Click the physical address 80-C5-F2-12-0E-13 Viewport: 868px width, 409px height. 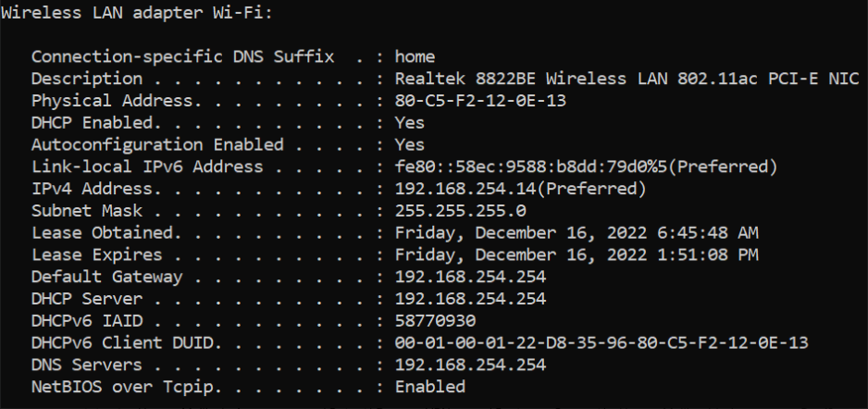coord(480,101)
